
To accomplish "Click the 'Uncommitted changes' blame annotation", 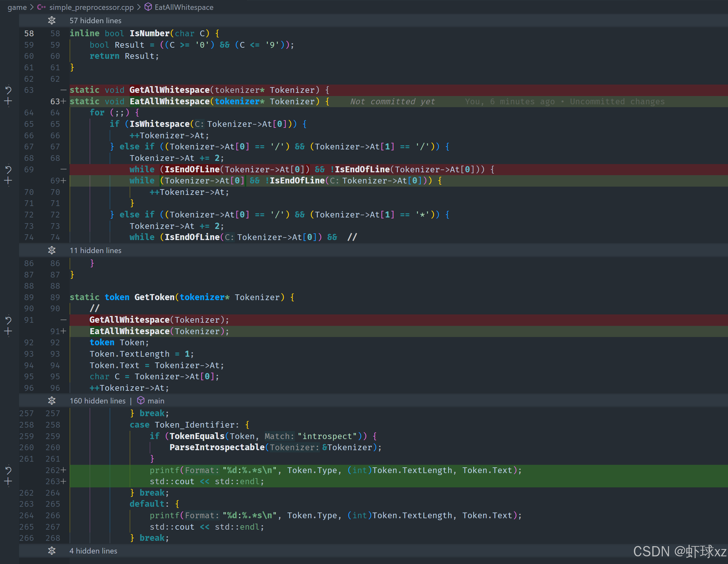I will pos(617,101).
